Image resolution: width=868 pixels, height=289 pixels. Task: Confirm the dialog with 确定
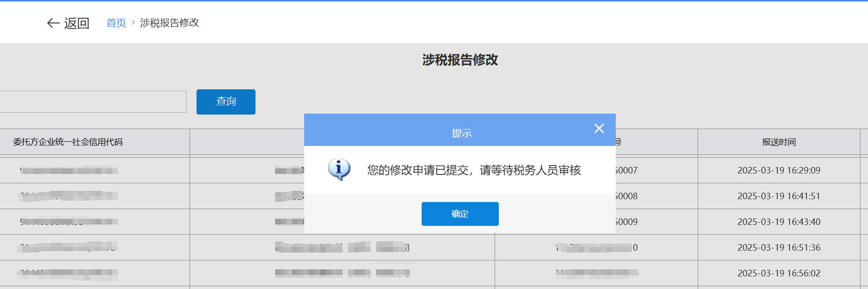coord(460,214)
